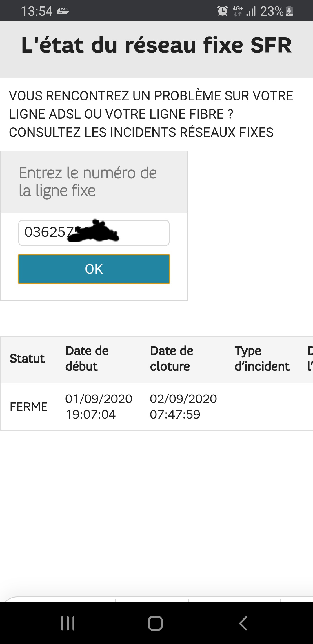
Task: Tap the Type d'incident column header
Action: click(x=262, y=359)
